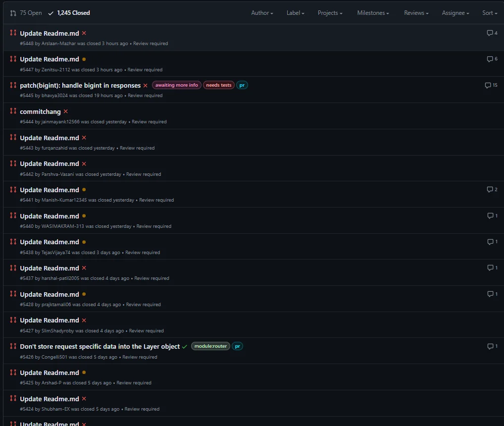504x426 pixels.
Task: Expand the Milestones filter dropdown
Action: (x=373, y=13)
